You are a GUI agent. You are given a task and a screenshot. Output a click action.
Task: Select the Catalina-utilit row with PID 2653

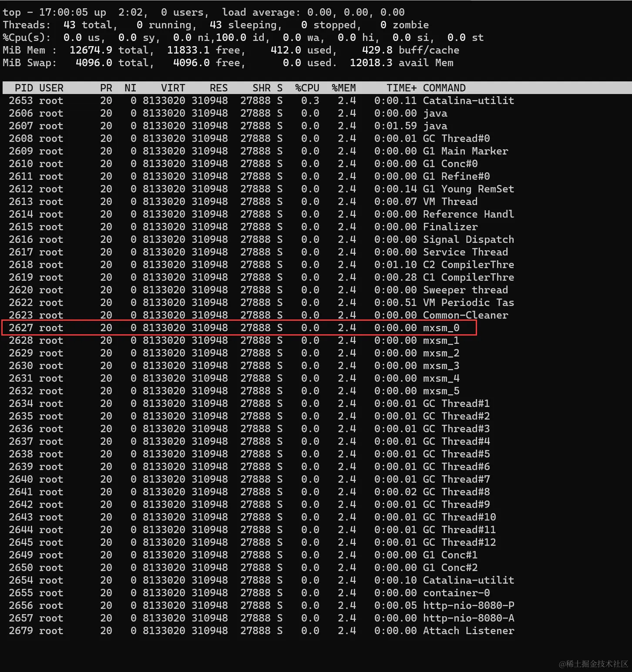261,101
